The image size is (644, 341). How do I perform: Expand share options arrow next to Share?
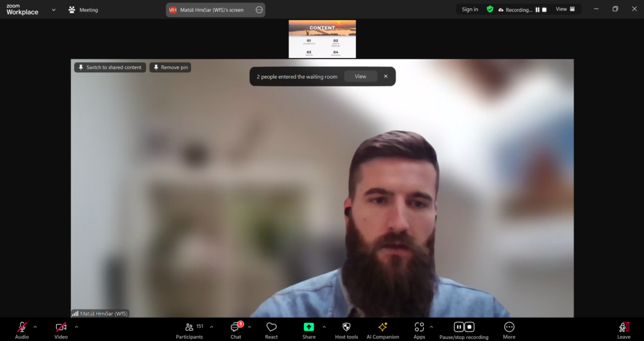325,327
